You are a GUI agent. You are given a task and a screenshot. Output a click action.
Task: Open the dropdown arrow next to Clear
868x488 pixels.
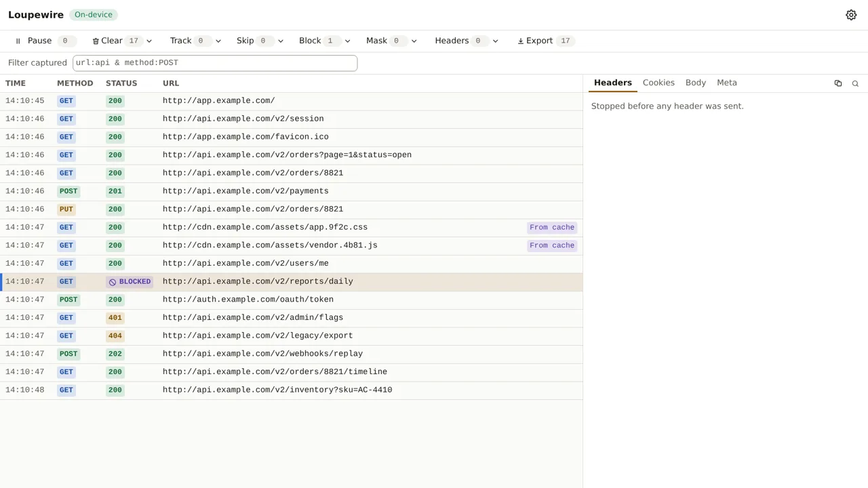coord(149,41)
